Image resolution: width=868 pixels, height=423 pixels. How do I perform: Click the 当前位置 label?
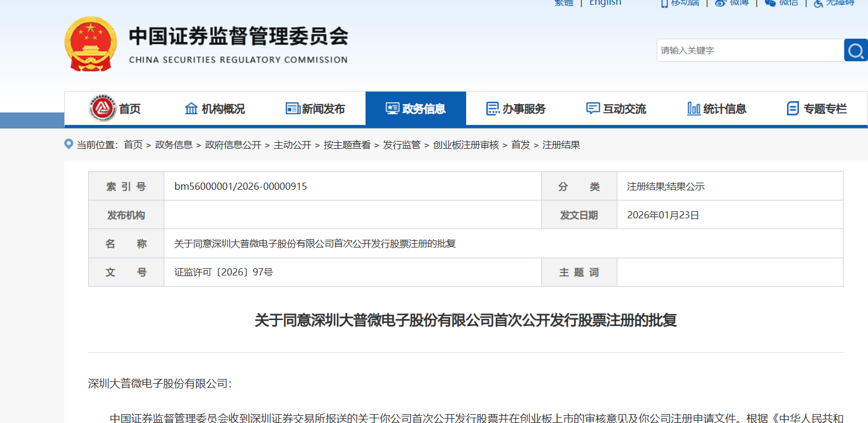98,145
